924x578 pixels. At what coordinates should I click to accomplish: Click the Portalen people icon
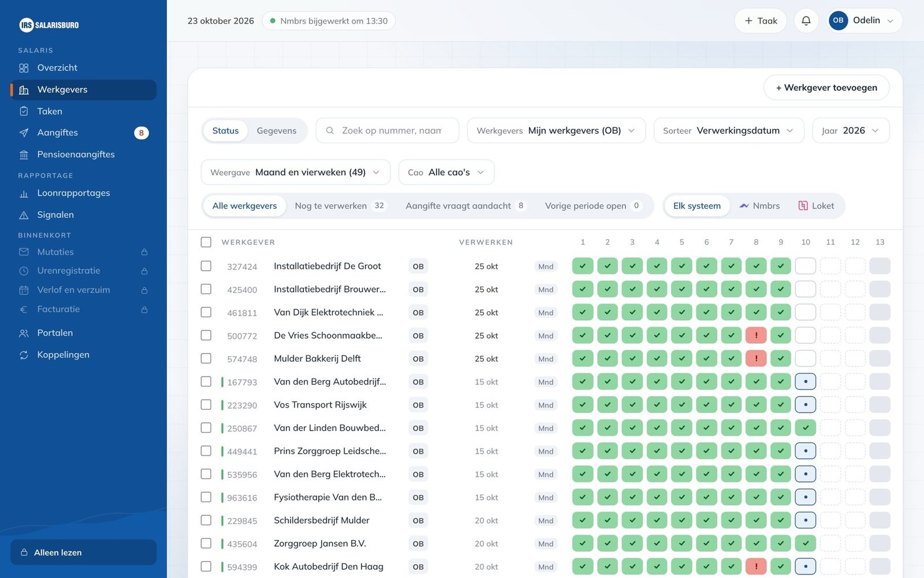click(24, 334)
